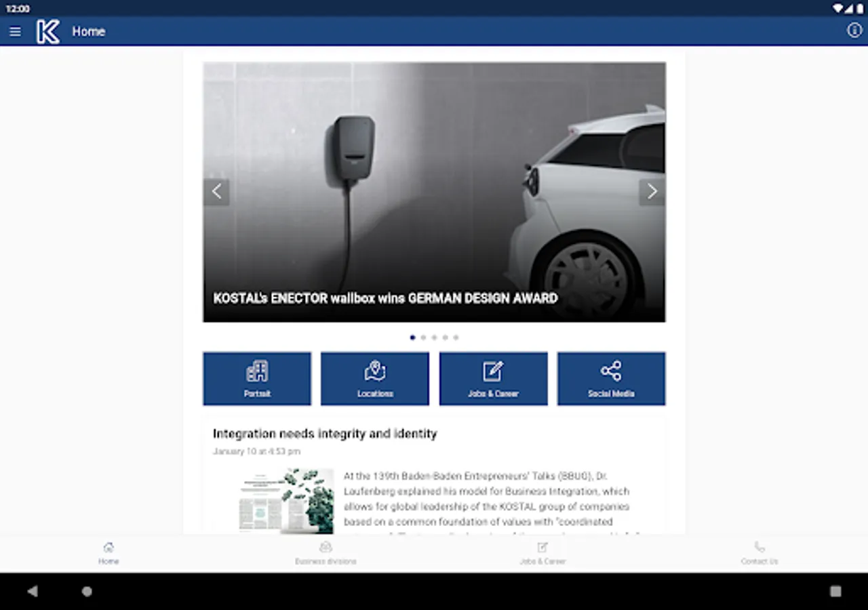Open the Locations tile
Image resolution: width=868 pixels, height=610 pixels.
click(375, 378)
